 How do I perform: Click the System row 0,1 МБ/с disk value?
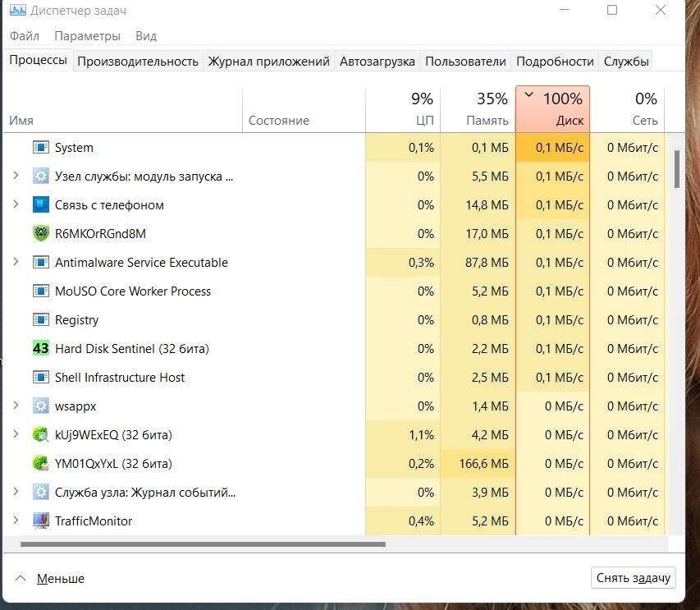pos(560,147)
